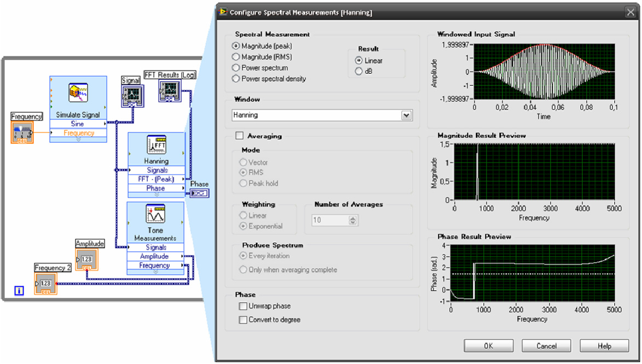This screenshot has height=364, width=642.
Task: Click the Hanning spectral measurements FFT icon
Action: (x=157, y=146)
